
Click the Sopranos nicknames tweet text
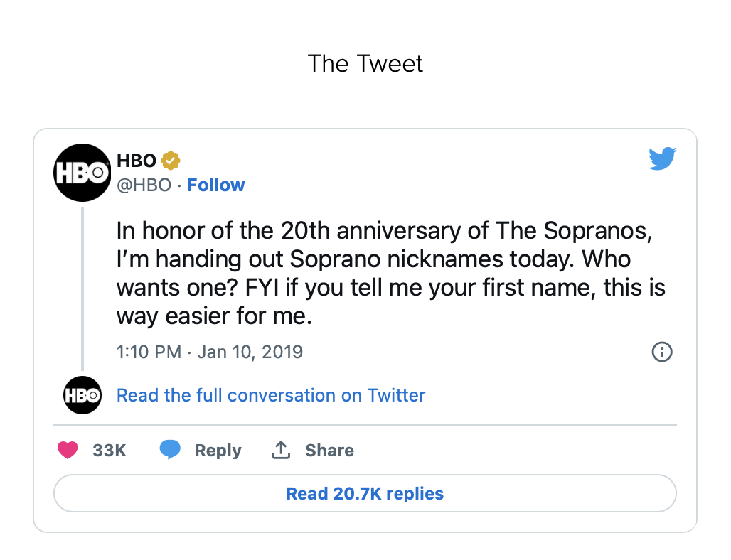pos(391,273)
